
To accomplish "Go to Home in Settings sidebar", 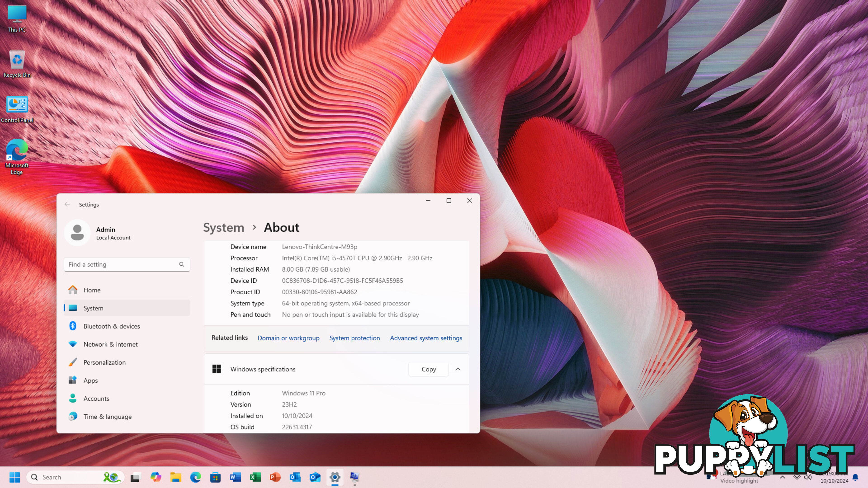I will click(127, 290).
